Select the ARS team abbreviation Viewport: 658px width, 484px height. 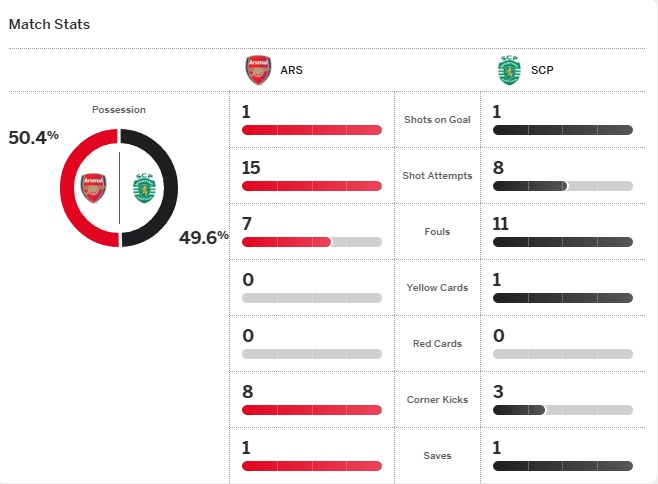(291, 71)
